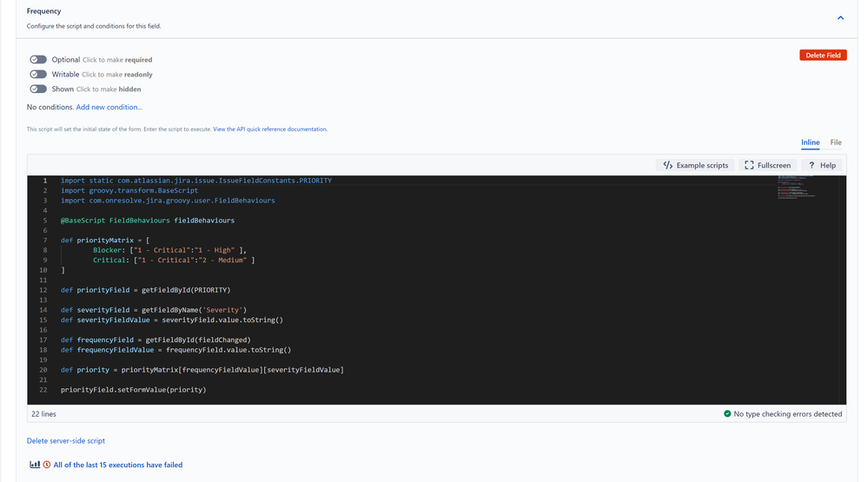The height and width of the screenshot is (482, 868).
Task: Click the 'No type checking errors detected' text
Action: click(788, 414)
